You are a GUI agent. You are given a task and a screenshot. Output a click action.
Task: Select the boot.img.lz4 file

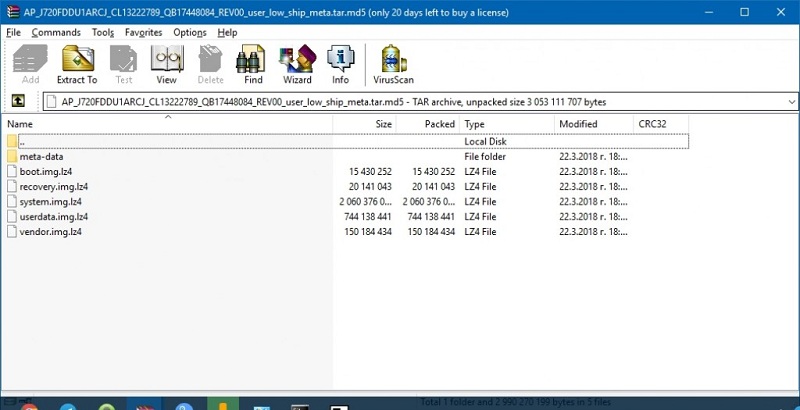point(46,172)
